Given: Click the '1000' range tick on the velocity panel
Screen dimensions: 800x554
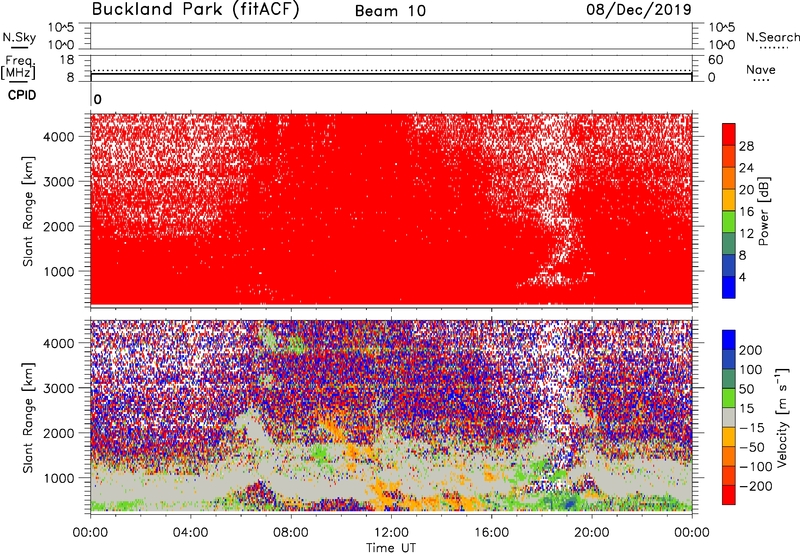Looking at the screenshot, I should click(59, 477).
